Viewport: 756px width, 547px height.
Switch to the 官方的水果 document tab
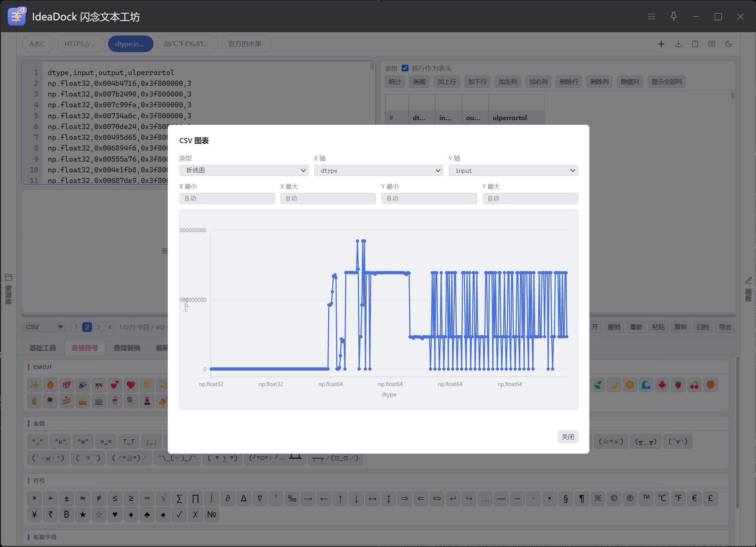(246, 44)
